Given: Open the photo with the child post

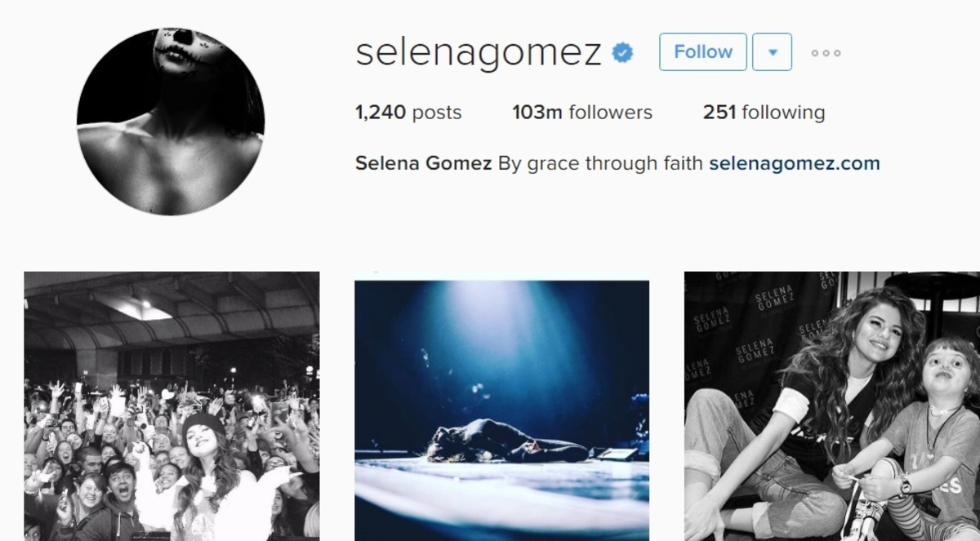Looking at the screenshot, I should (832, 406).
